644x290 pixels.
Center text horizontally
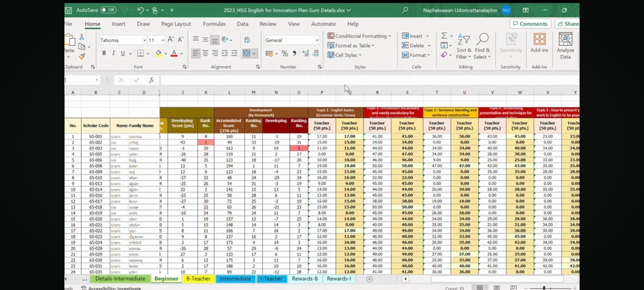205,54
